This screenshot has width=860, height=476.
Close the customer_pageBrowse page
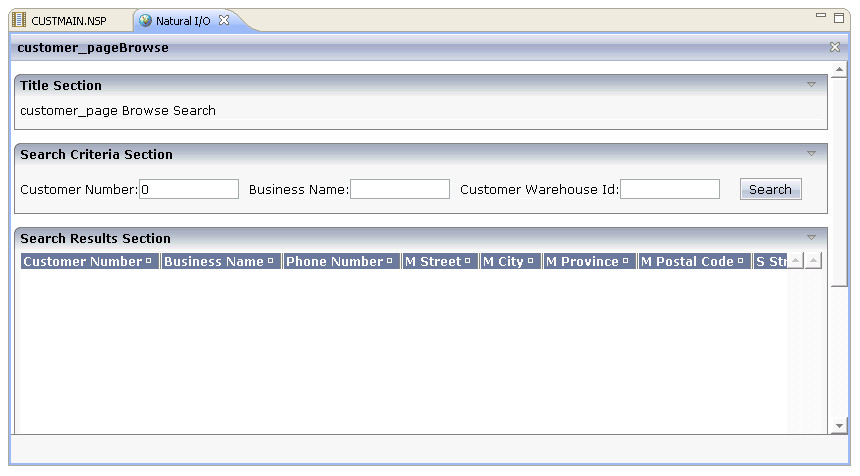835,47
